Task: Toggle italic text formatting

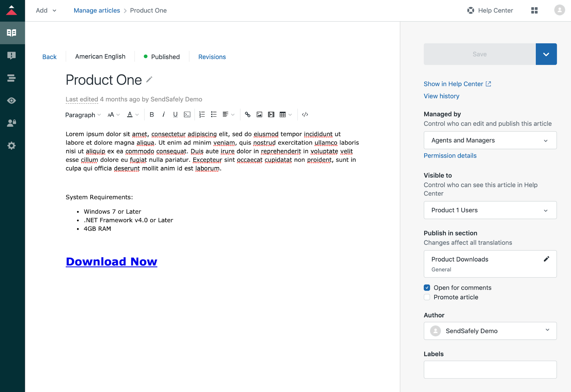Action: pos(163,114)
